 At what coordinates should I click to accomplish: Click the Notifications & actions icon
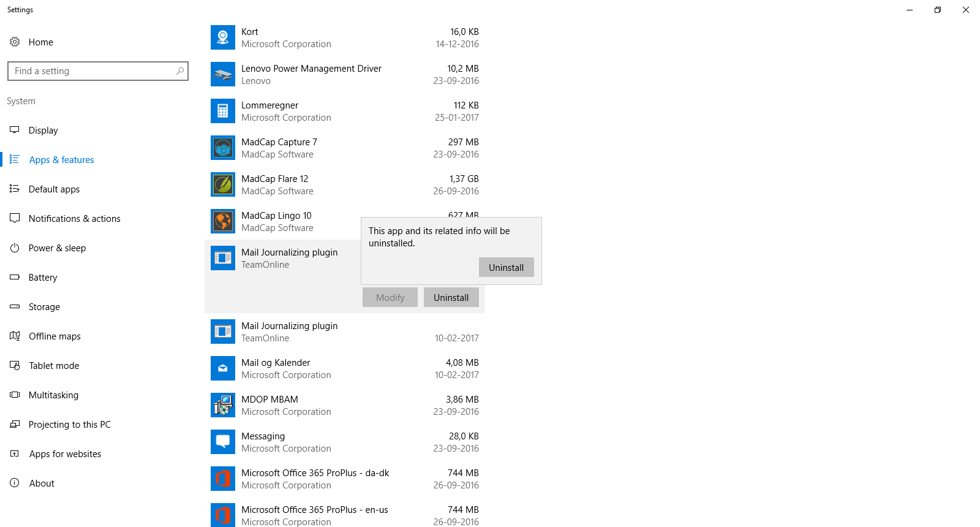tap(15, 218)
